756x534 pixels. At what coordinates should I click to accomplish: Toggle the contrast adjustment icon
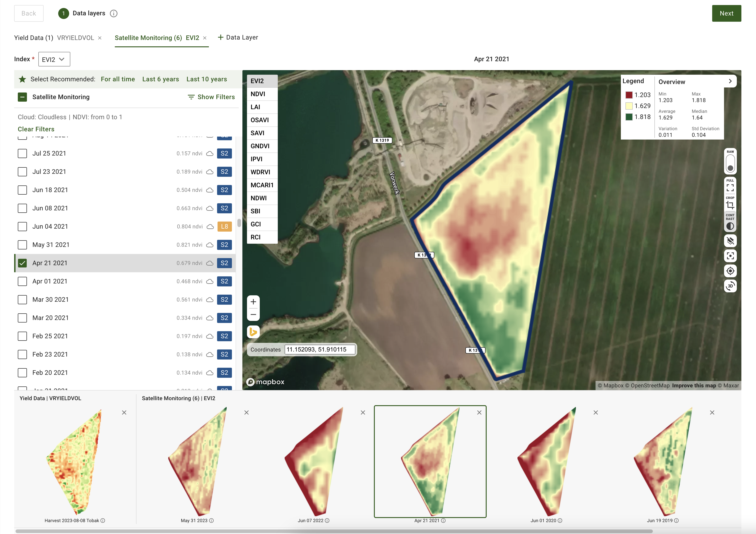730,226
